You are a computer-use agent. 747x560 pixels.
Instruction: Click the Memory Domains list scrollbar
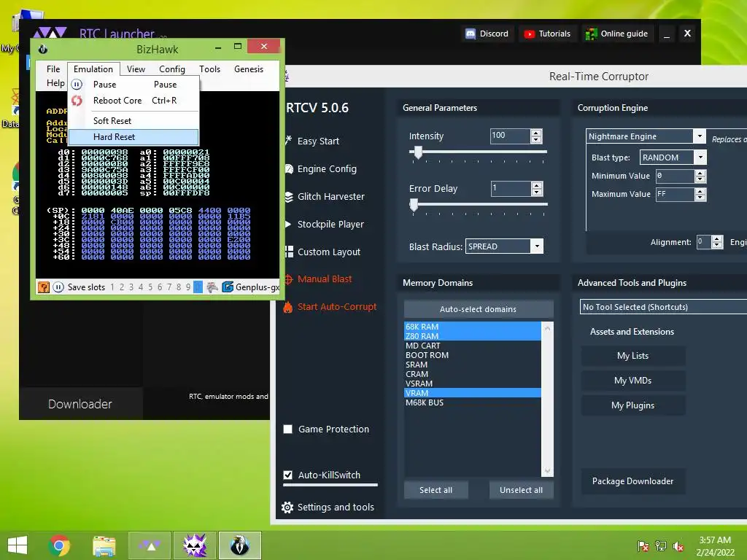[547, 399]
